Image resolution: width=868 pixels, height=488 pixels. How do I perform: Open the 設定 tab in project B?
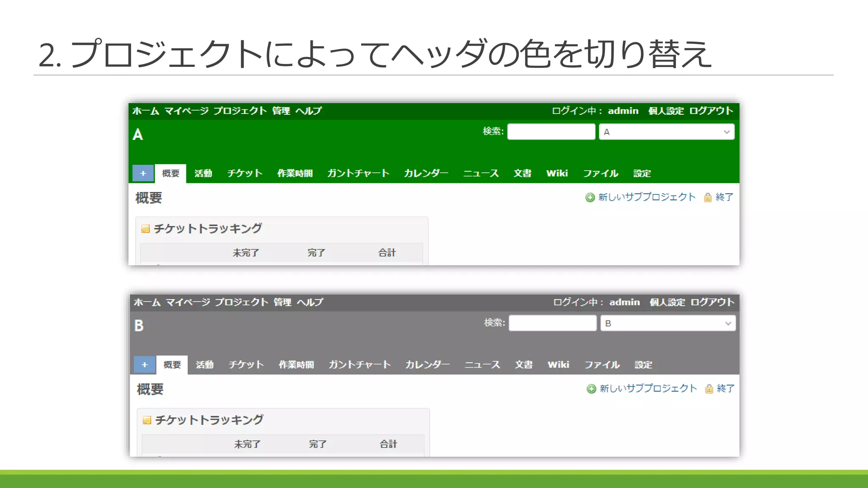coord(643,365)
